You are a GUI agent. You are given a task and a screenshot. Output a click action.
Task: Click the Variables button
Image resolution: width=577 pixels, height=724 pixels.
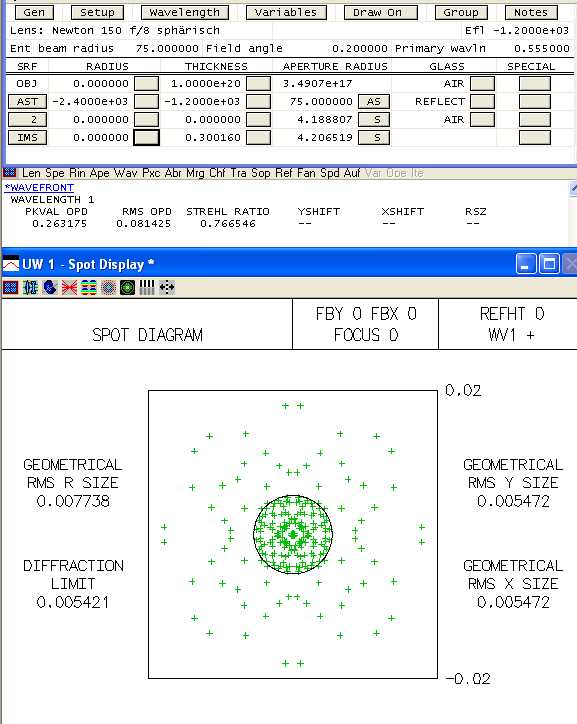coord(286,12)
